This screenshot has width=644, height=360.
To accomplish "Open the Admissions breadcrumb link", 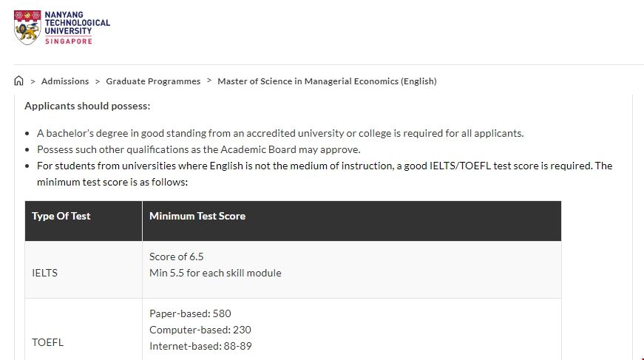I will [x=65, y=81].
